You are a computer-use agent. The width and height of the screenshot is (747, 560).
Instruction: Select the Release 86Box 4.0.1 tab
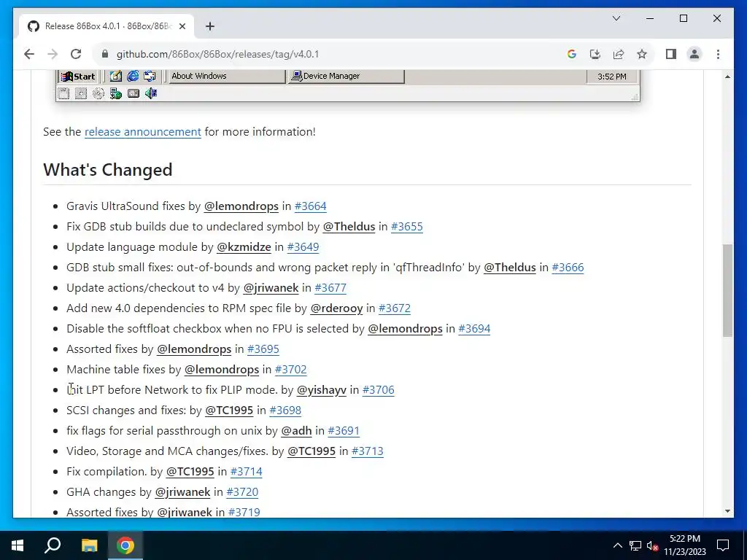[107, 26]
